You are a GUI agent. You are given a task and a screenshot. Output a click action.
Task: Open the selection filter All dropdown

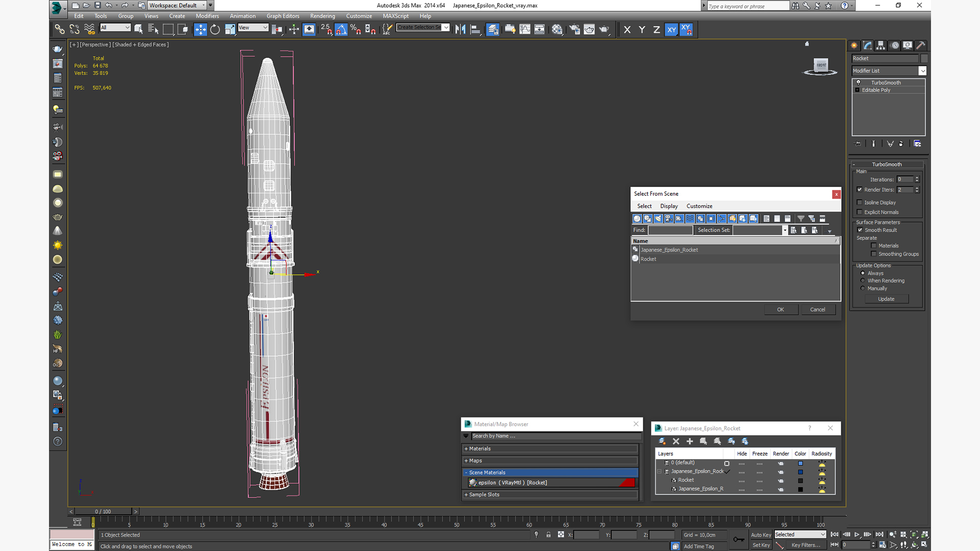click(x=115, y=28)
